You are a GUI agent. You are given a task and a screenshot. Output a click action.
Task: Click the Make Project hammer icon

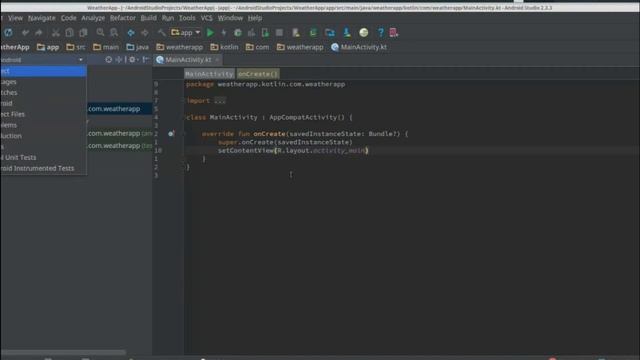tap(162, 33)
